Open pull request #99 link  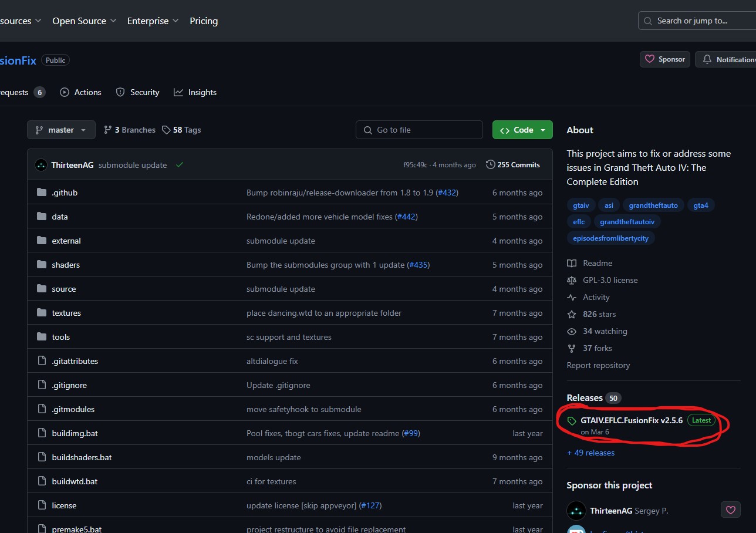[411, 433]
